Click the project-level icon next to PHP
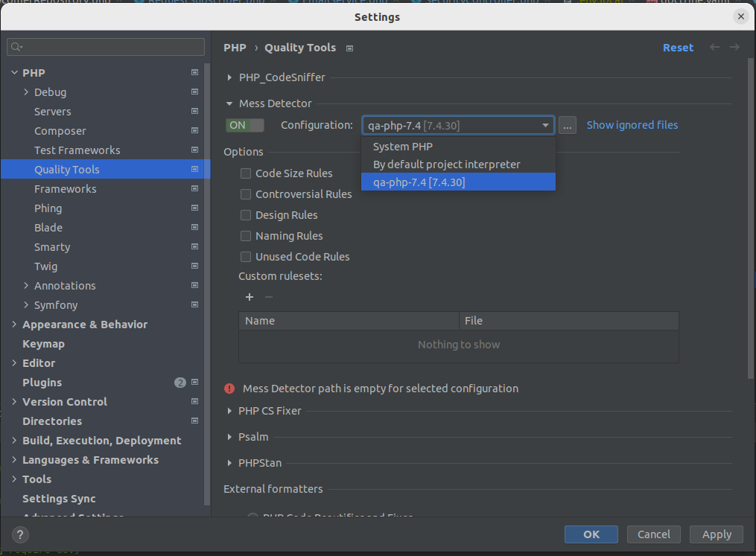756x556 pixels. pyautogui.click(x=195, y=72)
